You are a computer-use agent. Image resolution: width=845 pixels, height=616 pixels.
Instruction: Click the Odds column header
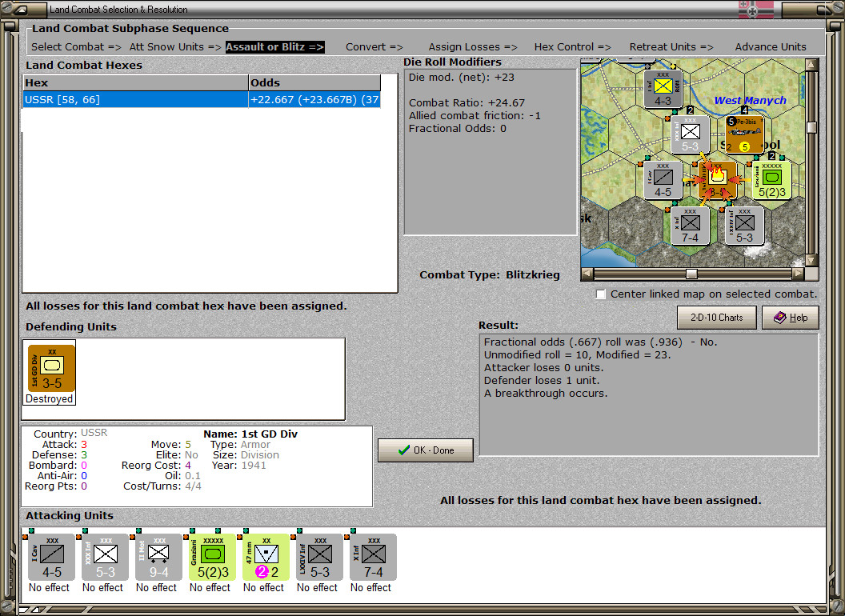(314, 83)
